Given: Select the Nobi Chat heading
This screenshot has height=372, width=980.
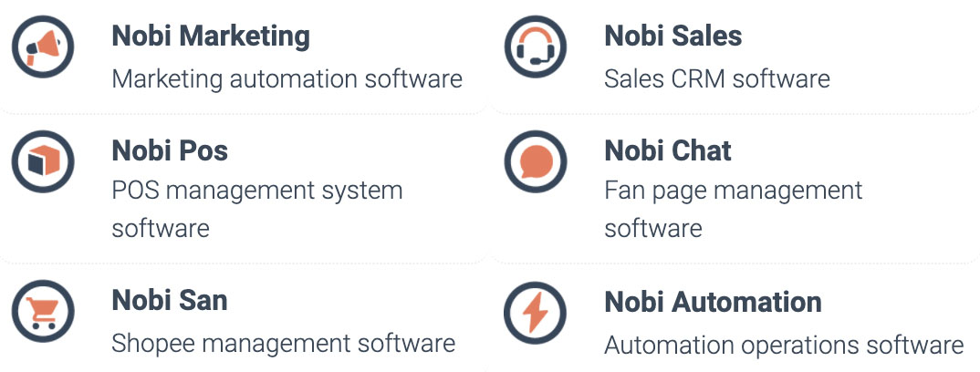Looking at the screenshot, I should pos(668,150).
